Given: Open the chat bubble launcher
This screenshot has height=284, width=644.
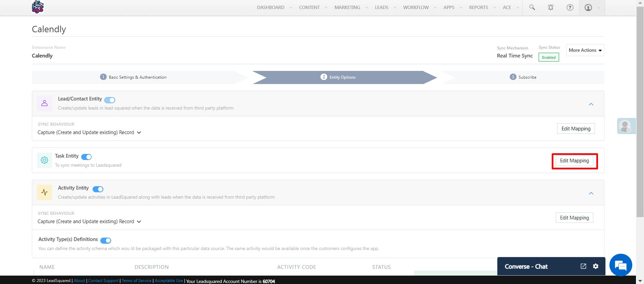Looking at the screenshot, I should click(621, 265).
